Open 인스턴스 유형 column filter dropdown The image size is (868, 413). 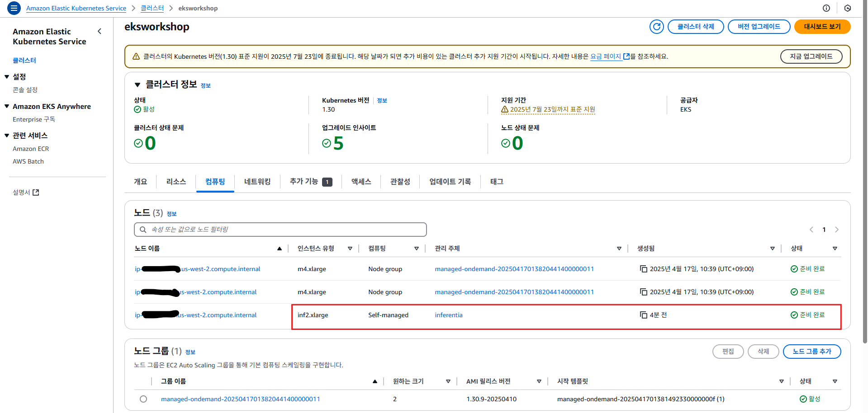(350, 249)
